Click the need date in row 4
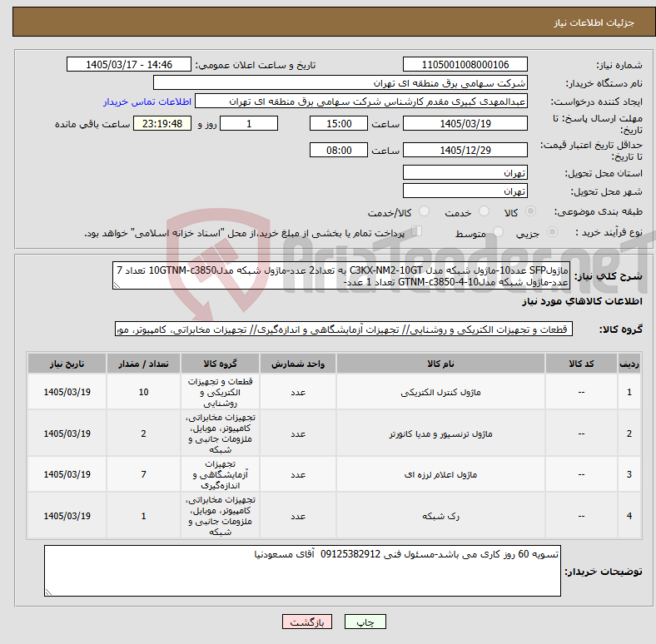 [x=67, y=516]
